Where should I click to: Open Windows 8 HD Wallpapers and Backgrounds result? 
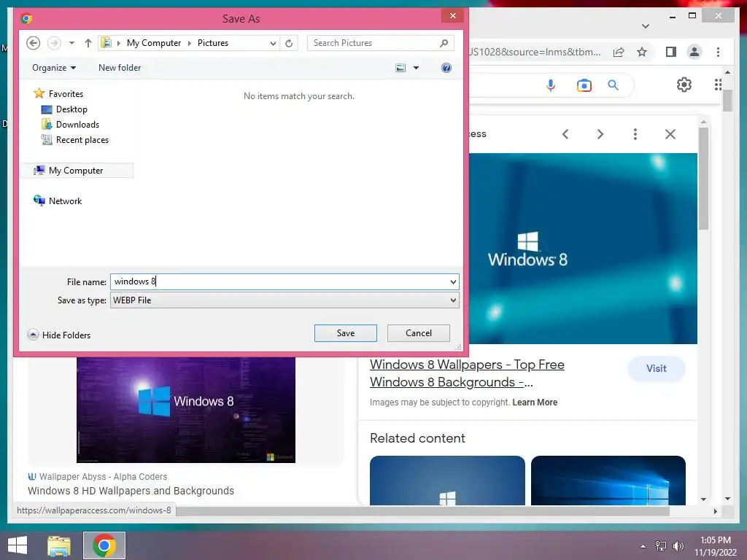131,491
